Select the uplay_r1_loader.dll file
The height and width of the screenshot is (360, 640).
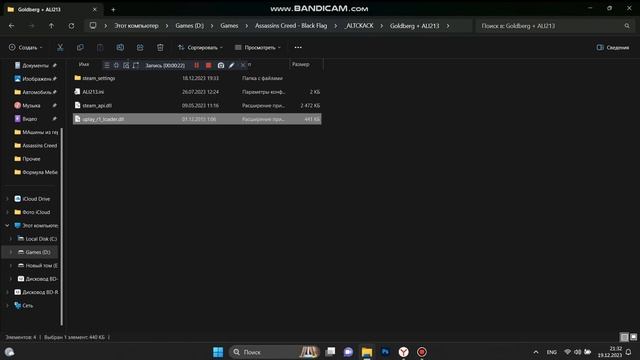(x=197, y=119)
